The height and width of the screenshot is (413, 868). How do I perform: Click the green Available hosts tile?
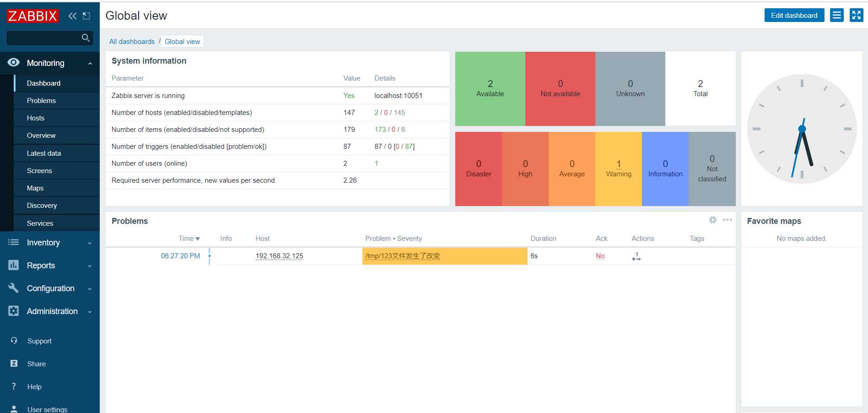pyautogui.click(x=490, y=89)
